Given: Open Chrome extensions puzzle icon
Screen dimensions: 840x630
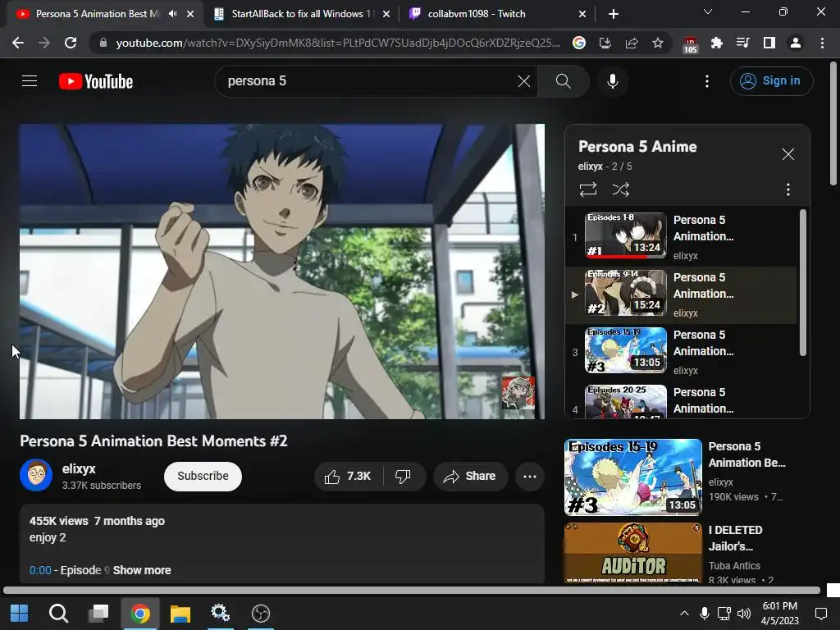Looking at the screenshot, I should tap(717, 43).
